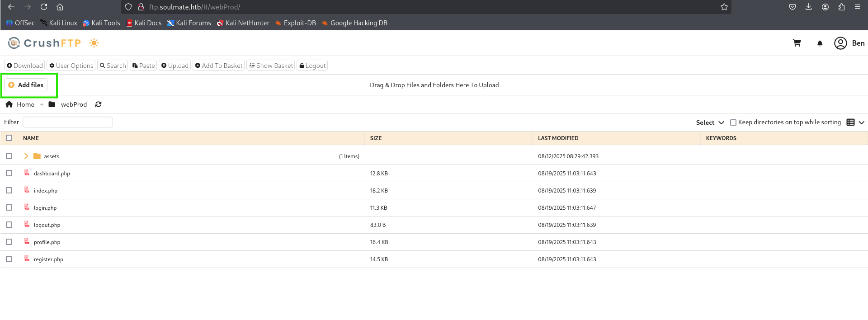Click the login.php file icon
Image resolution: width=868 pixels, height=320 pixels.
pos(27,207)
